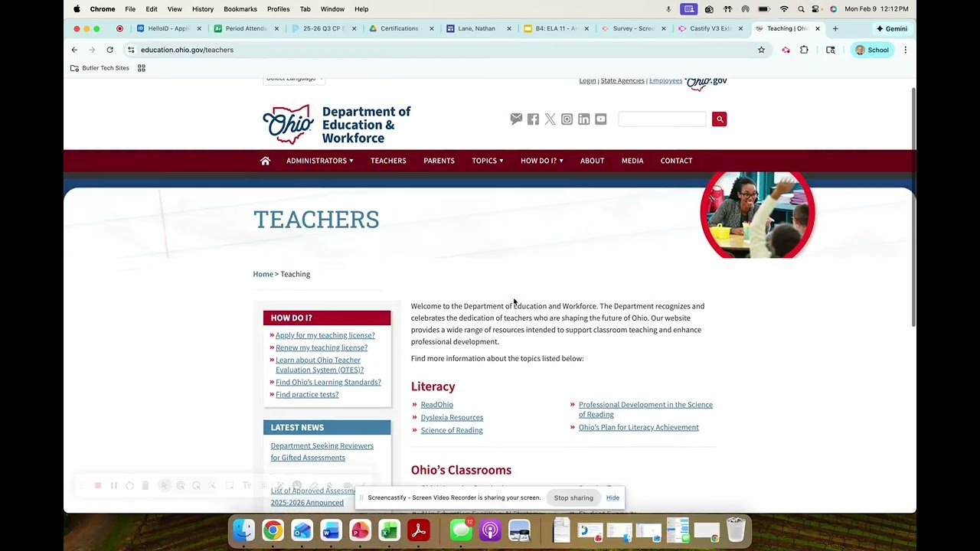Open the Bookmarks menu in menu bar

tap(240, 9)
